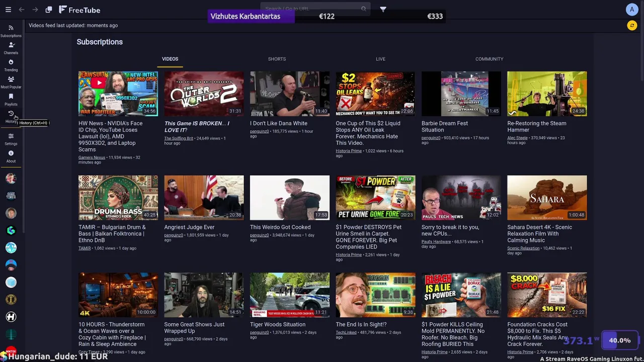Open Historia Prime link under the $2 Liquid video
Image resolution: width=644 pixels, height=362 pixels.
click(x=349, y=151)
